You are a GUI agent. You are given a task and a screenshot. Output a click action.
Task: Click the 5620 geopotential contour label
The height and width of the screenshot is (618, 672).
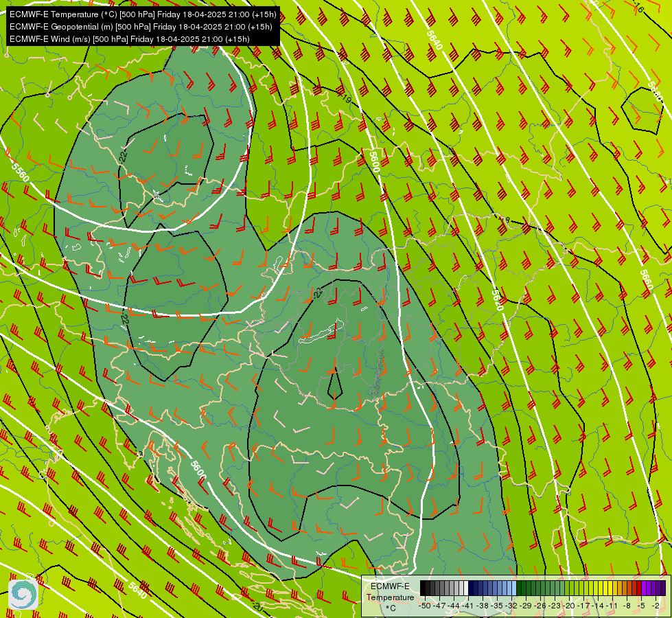(x=498, y=300)
